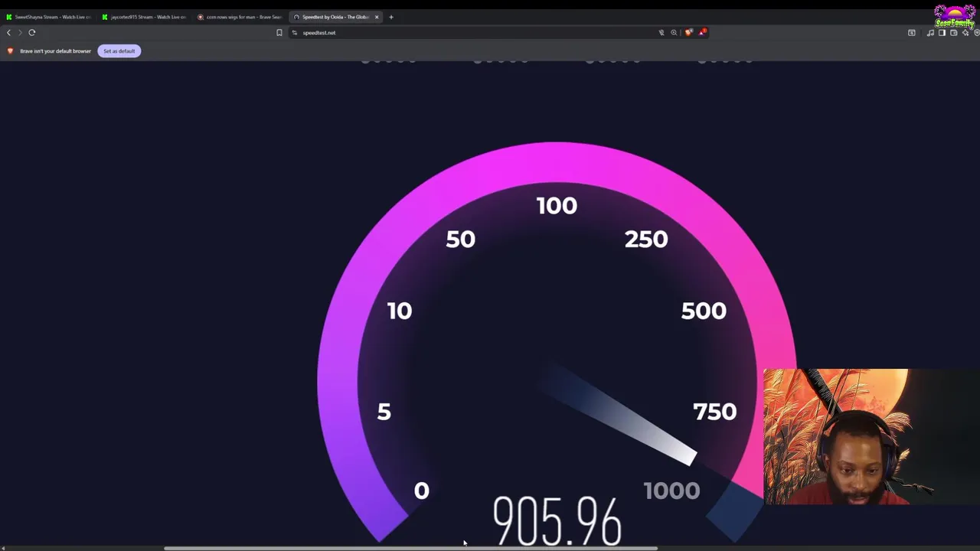Click the 10 label on the gauge
980x551 pixels.
tap(399, 311)
